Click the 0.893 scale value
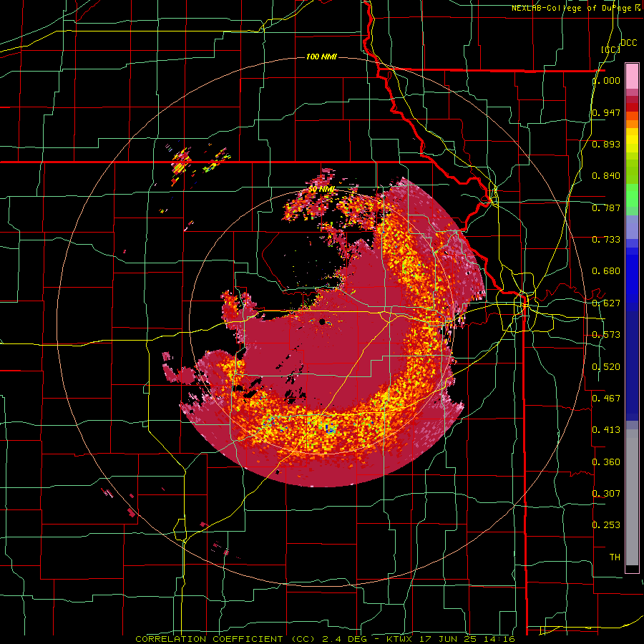The width and height of the screenshot is (644, 644). (606, 144)
